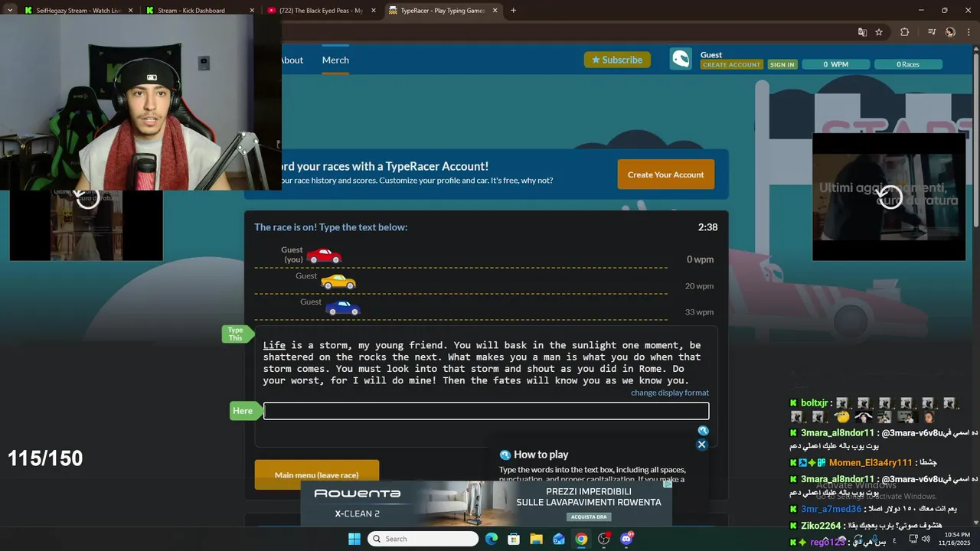
Task: Open a new browser tab with plus
Action: click(513, 11)
